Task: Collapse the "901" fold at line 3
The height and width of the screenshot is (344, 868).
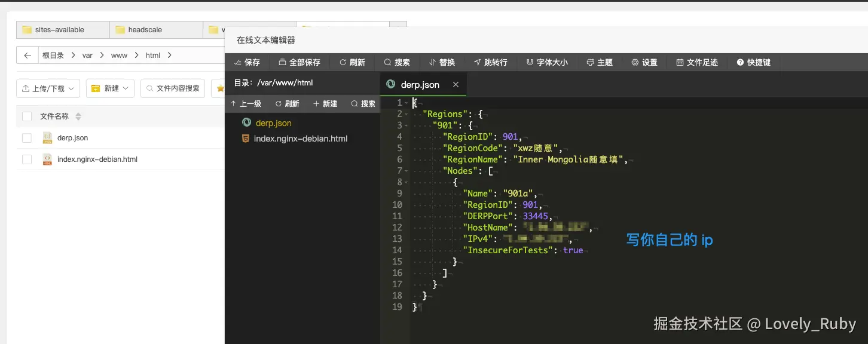Action: pos(407,125)
